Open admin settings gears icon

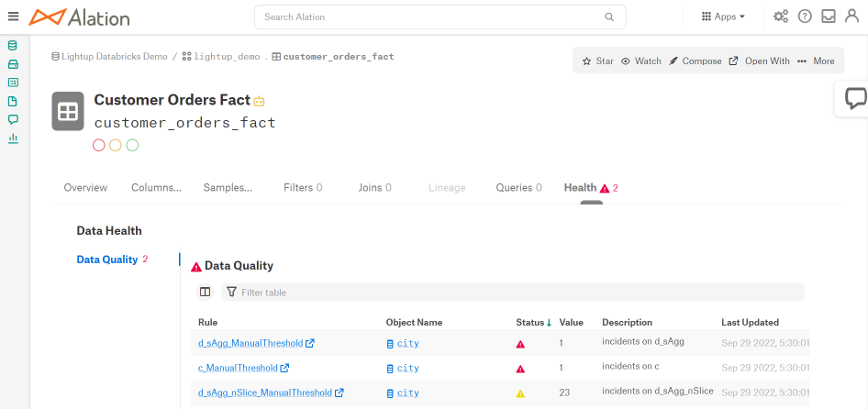point(781,17)
